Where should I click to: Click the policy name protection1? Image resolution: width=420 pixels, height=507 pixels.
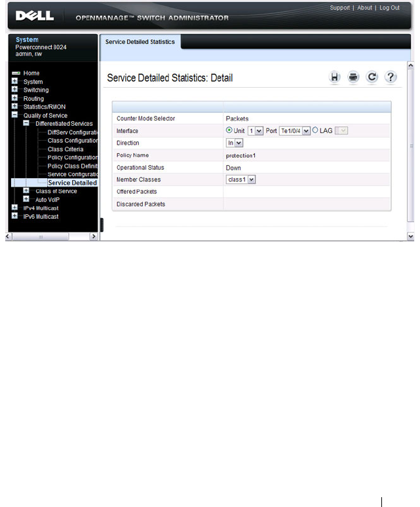coord(240,155)
